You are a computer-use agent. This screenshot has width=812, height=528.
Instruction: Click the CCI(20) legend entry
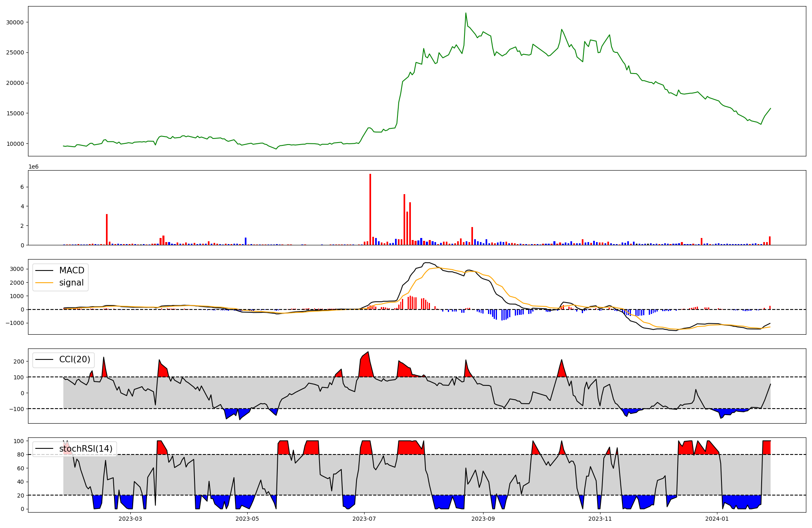point(75,359)
